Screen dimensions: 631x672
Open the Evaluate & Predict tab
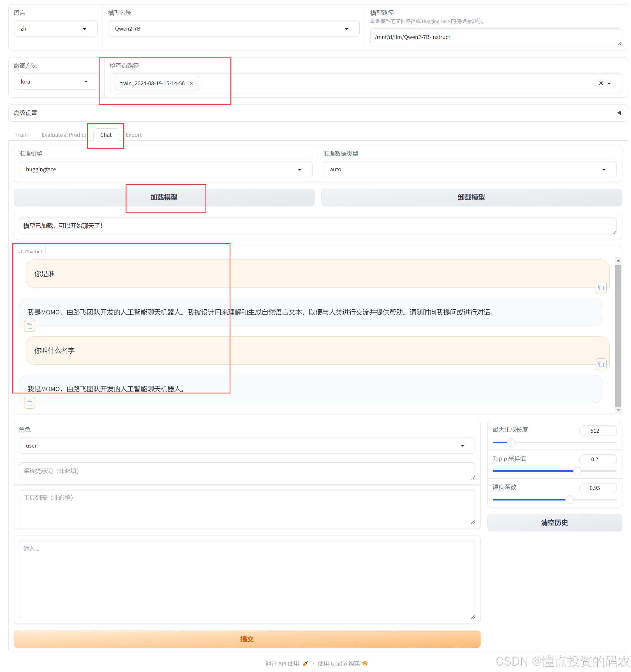tap(64, 135)
